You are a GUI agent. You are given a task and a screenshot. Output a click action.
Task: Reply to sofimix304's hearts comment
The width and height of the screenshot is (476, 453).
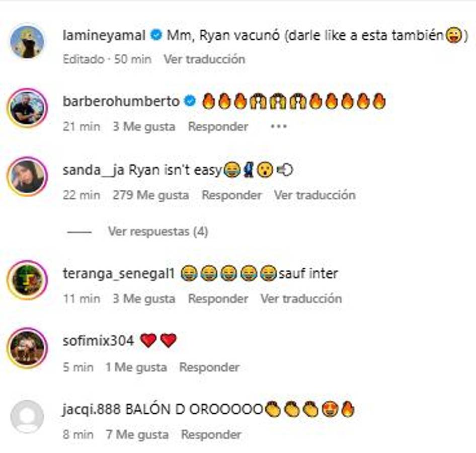pos(209,367)
